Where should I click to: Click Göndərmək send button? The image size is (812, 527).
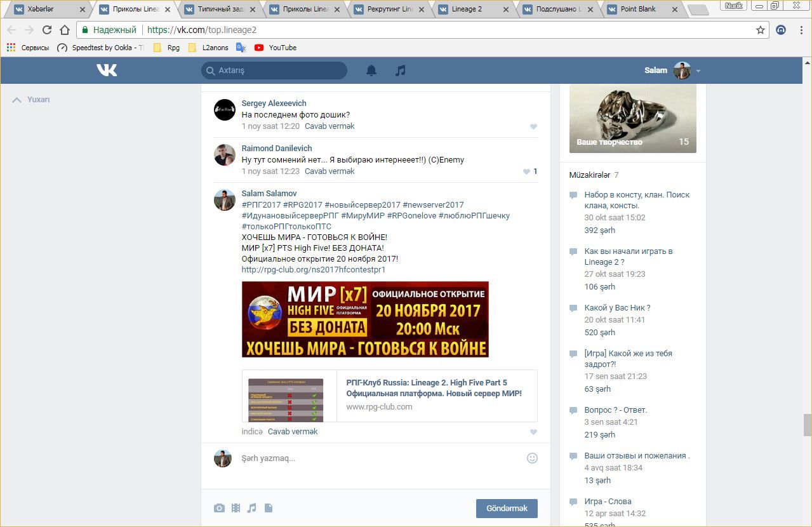pyautogui.click(x=507, y=509)
